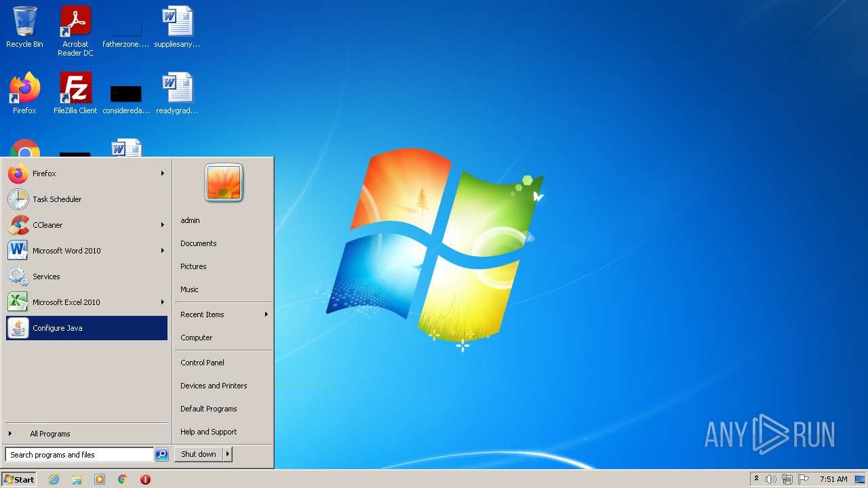
Task: Click the Action Center flag icon
Action: pos(804,479)
